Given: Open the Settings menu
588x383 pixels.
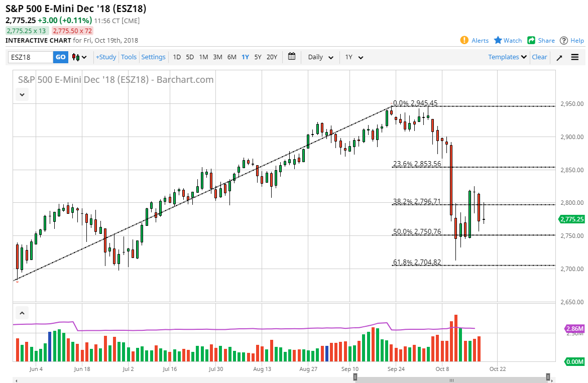Looking at the screenshot, I should pyautogui.click(x=153, y=57).
